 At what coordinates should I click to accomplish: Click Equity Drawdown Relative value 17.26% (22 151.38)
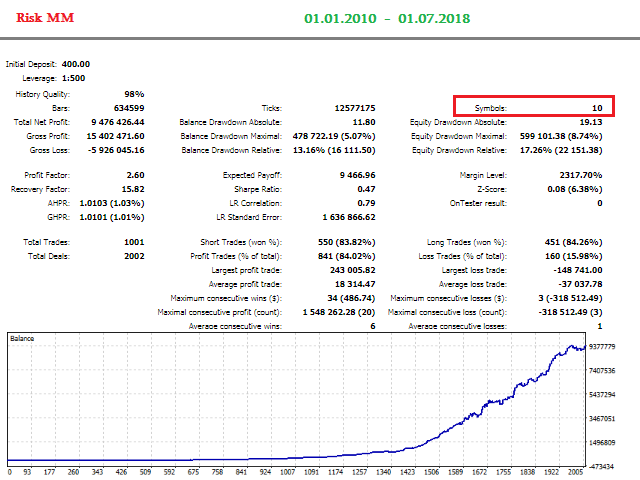(561, 150)
